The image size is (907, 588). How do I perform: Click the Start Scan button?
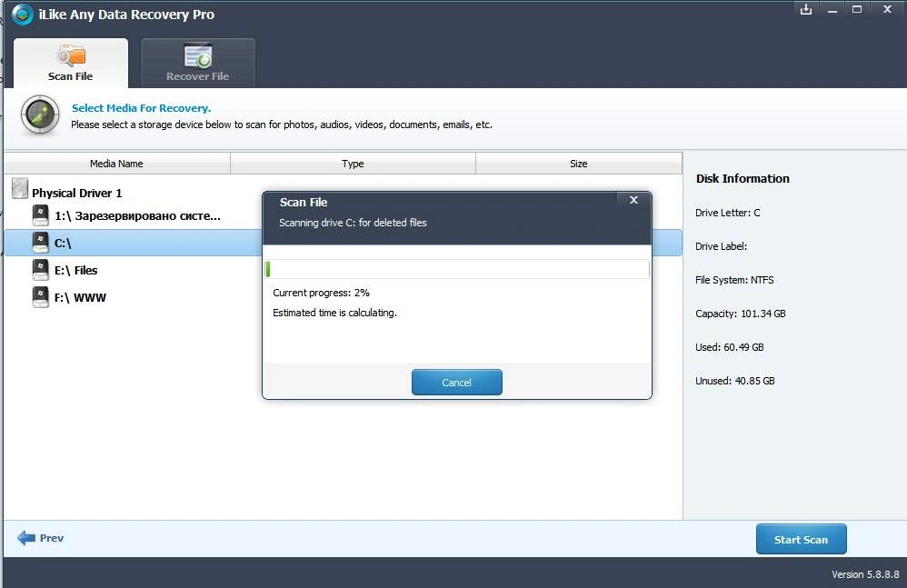pos(802,540)
